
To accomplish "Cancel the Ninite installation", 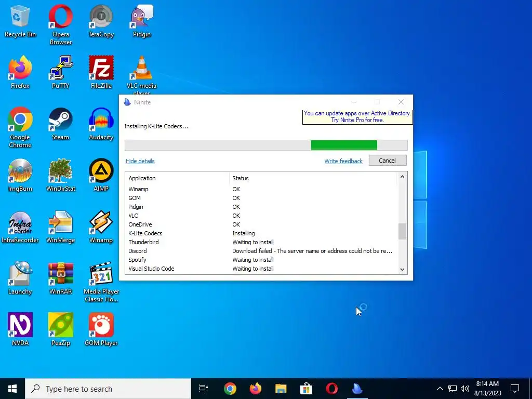I will pos(388,161).
